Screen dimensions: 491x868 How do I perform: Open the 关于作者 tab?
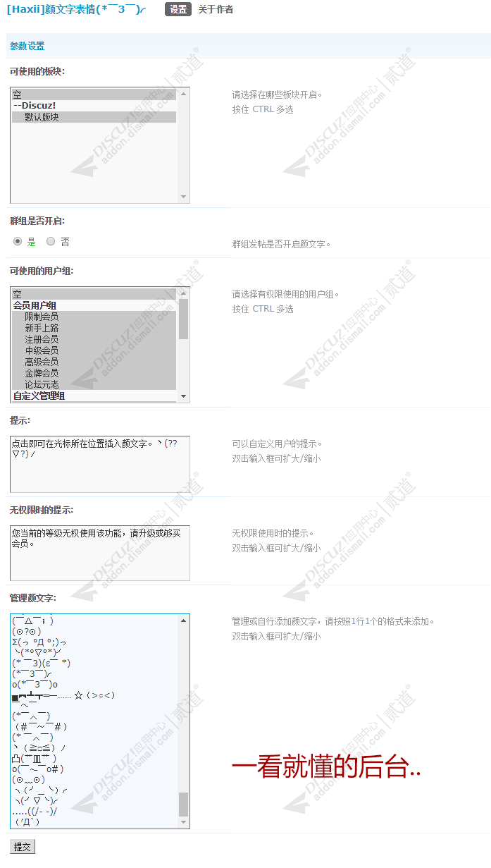[216, 9]
